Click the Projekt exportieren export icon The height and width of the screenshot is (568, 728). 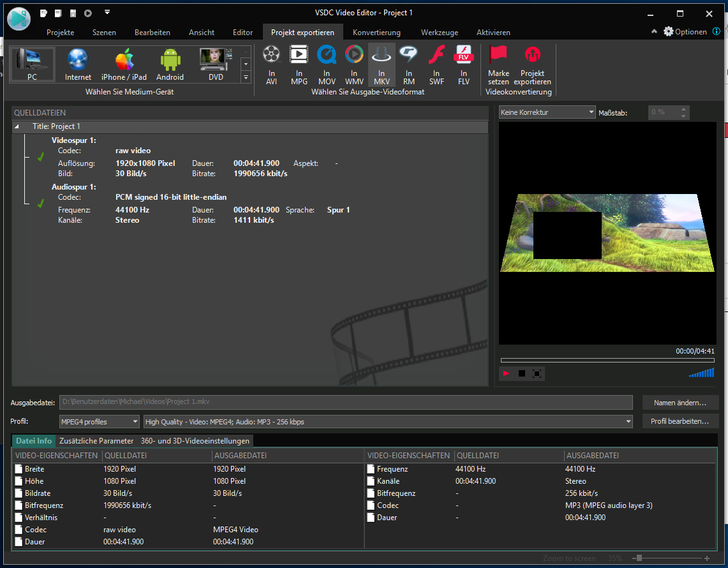pyautogui.click(x=532, y=65)
